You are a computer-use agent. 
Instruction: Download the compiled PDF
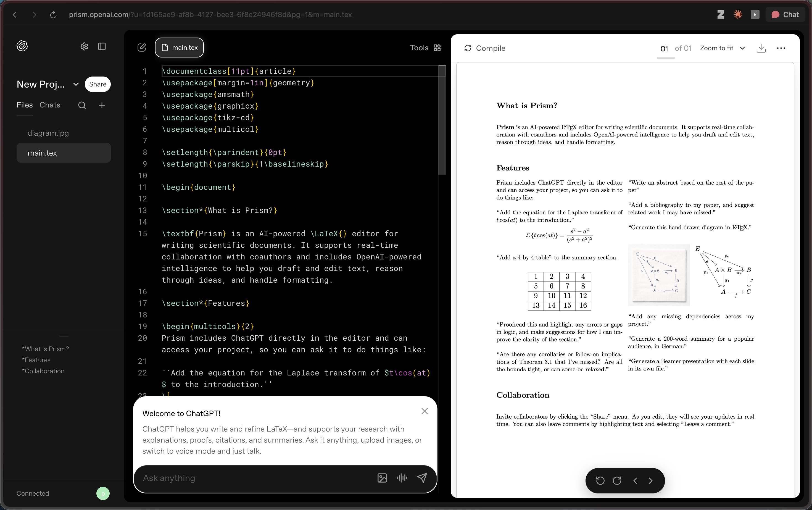click(761, 48)
